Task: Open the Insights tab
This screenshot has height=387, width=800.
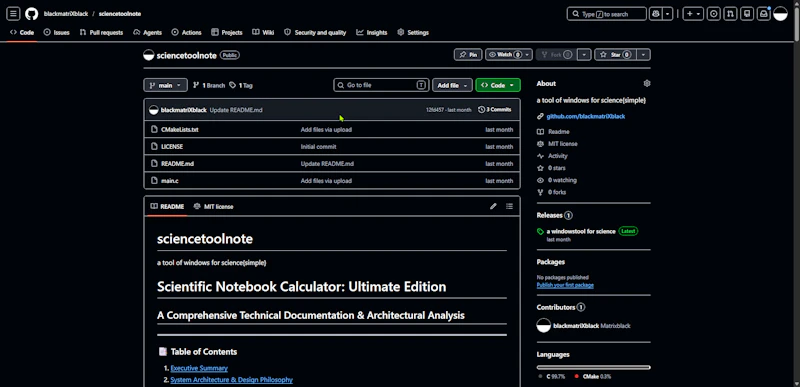Action: point(372,32)
